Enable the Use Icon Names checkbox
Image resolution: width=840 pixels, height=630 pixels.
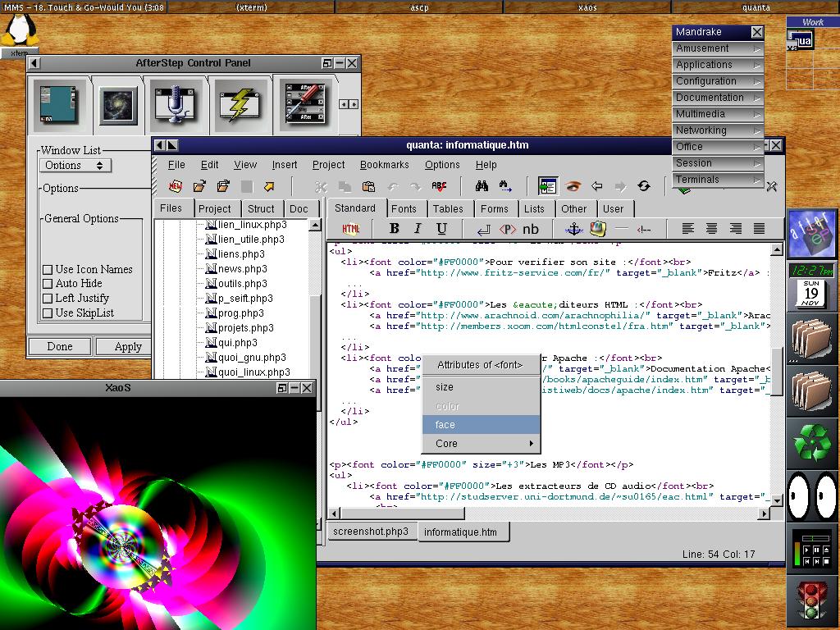[x=48, y=270]
